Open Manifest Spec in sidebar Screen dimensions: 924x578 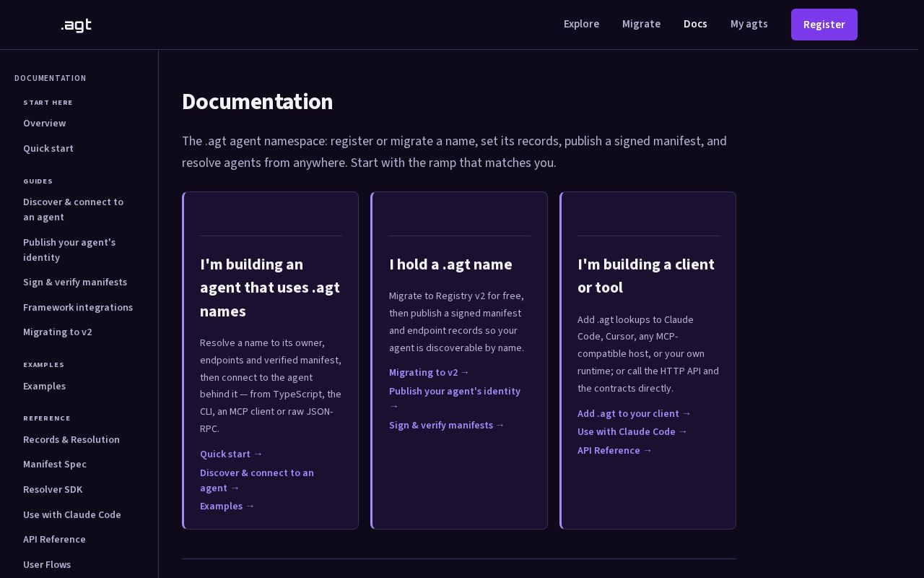tap(55, 465)
